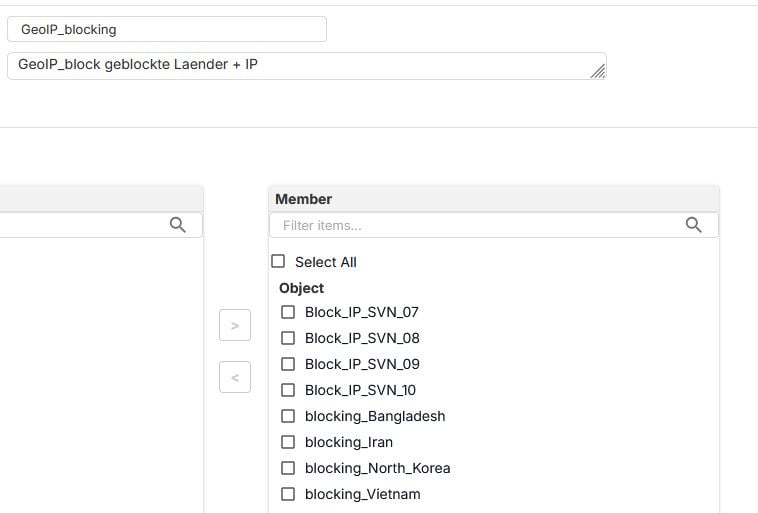758x513 pixels.
Task: Click the Member list search magnifier icon
Action: click(x=694, y=225)
